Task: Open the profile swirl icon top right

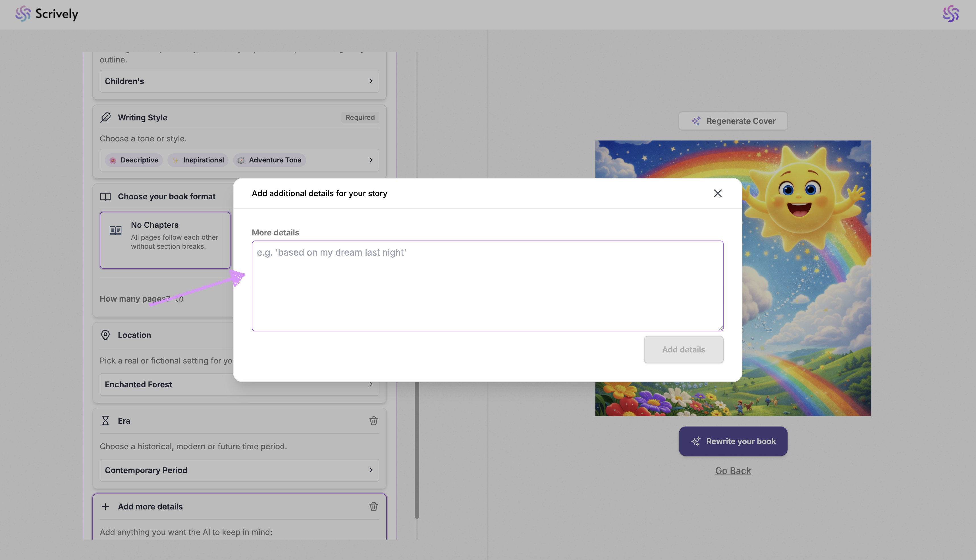Action: [x=950, y=14]
